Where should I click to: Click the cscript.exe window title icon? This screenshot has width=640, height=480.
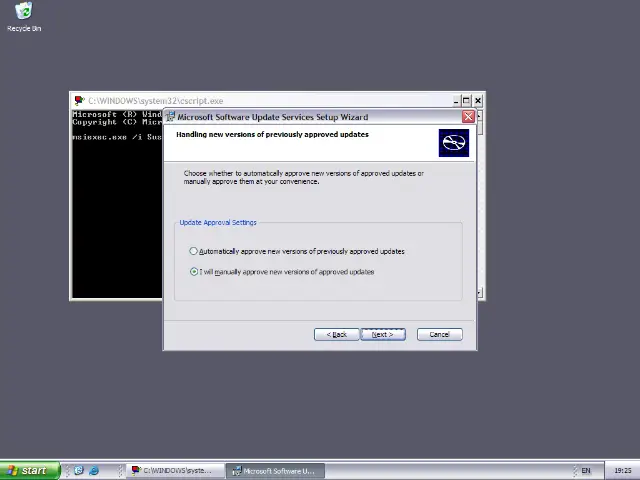click(x=79, y=100)
